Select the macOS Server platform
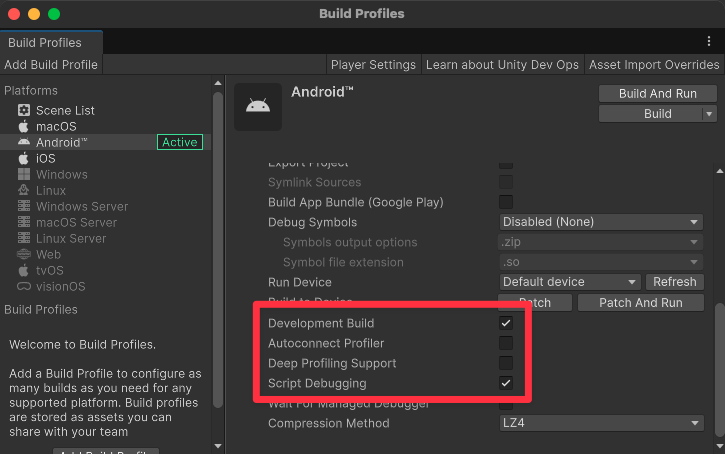 [76, 222]
